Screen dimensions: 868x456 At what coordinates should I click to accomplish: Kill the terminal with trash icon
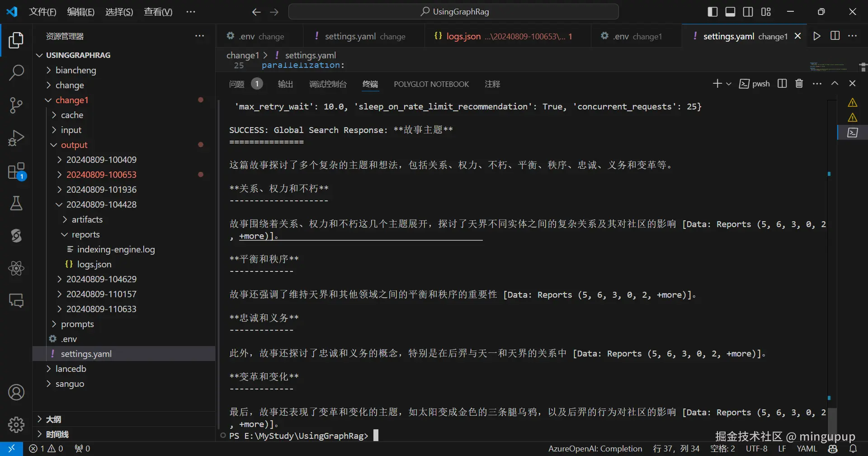pyautogui.click(x=799, y=84)
